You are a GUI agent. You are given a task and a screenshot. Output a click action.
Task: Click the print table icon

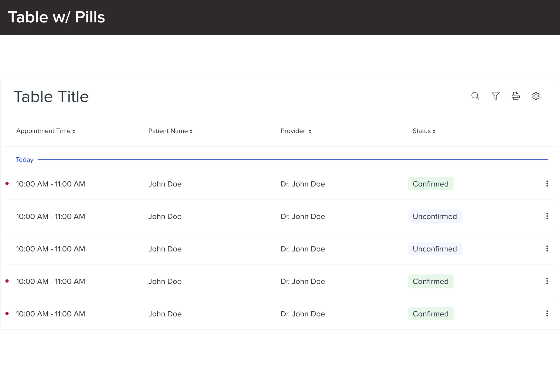pyautogui.click(x=515, y=96)
